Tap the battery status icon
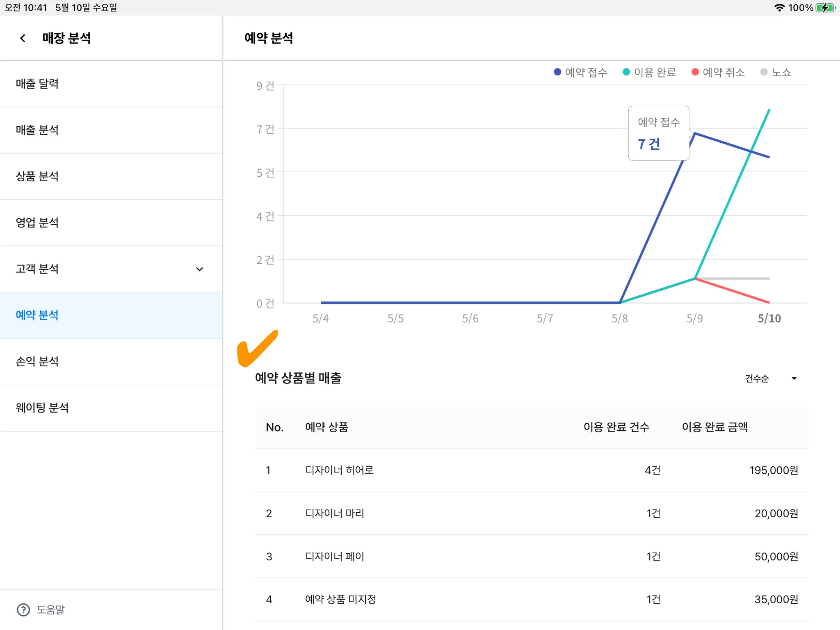 point(825,8)
